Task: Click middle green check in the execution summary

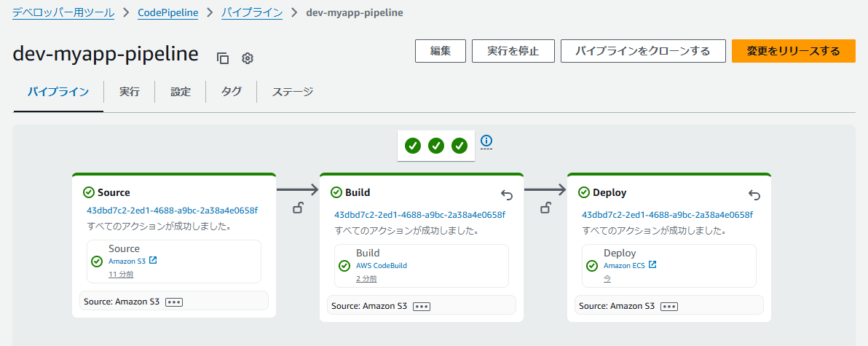Action: [436, 146]
